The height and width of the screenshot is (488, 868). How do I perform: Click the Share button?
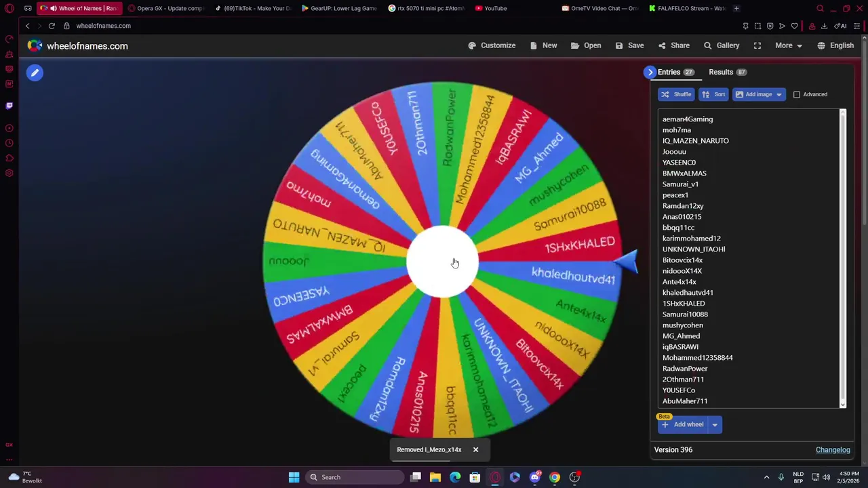pos(673,45)
